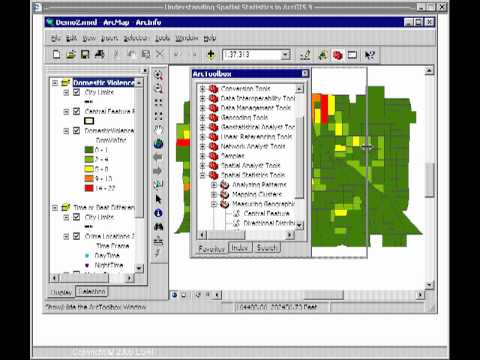
Task: Print the map using the printer icon
Action: coord(99,54)
